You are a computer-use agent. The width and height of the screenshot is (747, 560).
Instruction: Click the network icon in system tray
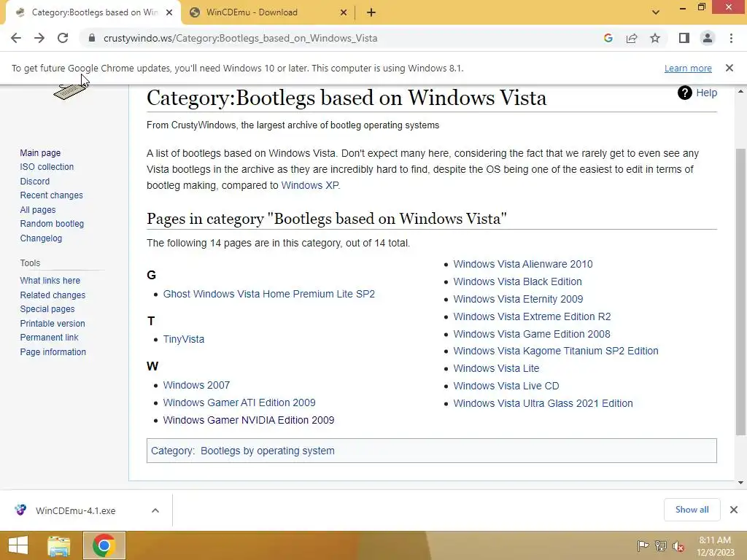[661, 546]
